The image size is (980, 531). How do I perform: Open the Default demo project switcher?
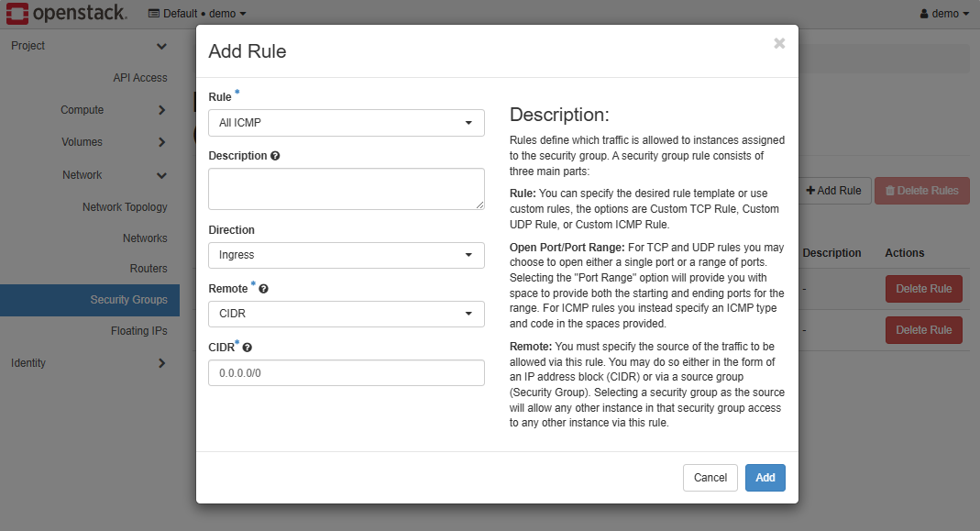(197, 14)
